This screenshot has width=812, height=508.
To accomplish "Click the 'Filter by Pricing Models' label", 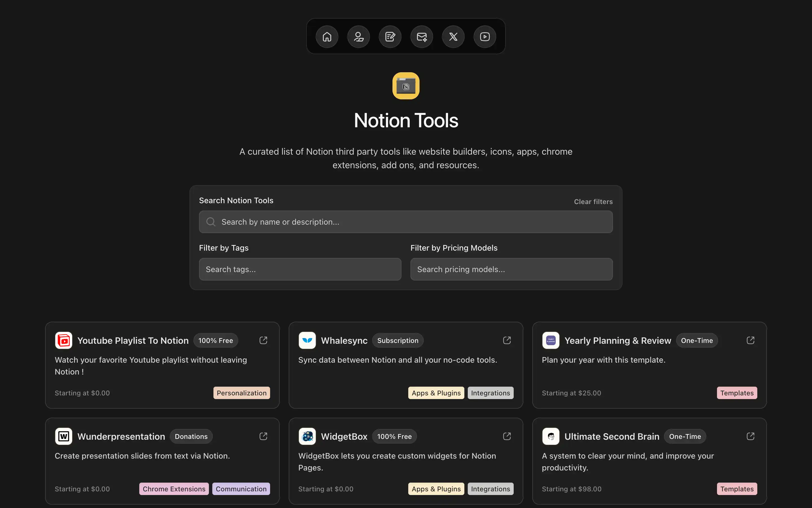I will click(454, 248).
